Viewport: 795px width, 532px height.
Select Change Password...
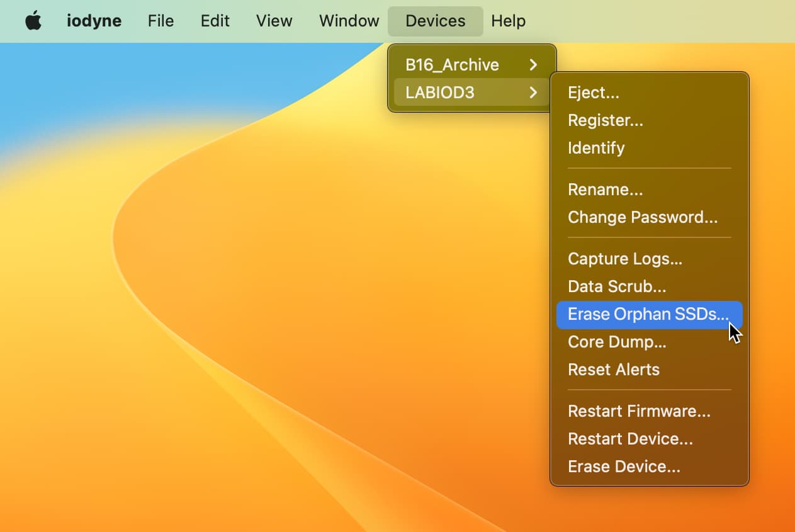click(x=650, y=217)
